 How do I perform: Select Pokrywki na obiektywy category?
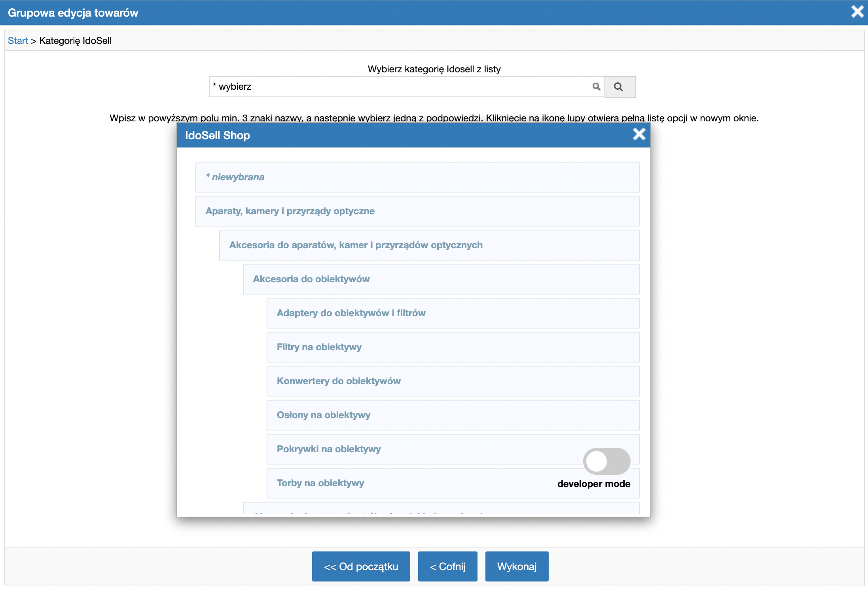pos(329,449)
